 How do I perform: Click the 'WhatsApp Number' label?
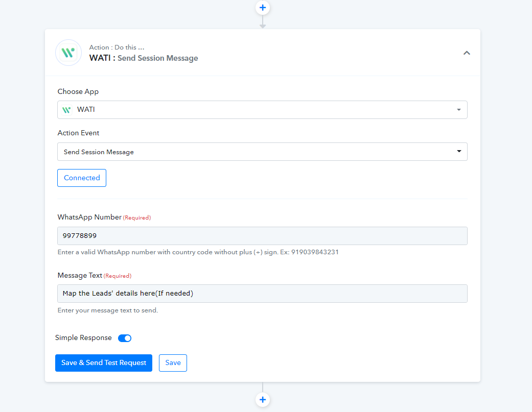pyautogui.click(x=89, y=217)
